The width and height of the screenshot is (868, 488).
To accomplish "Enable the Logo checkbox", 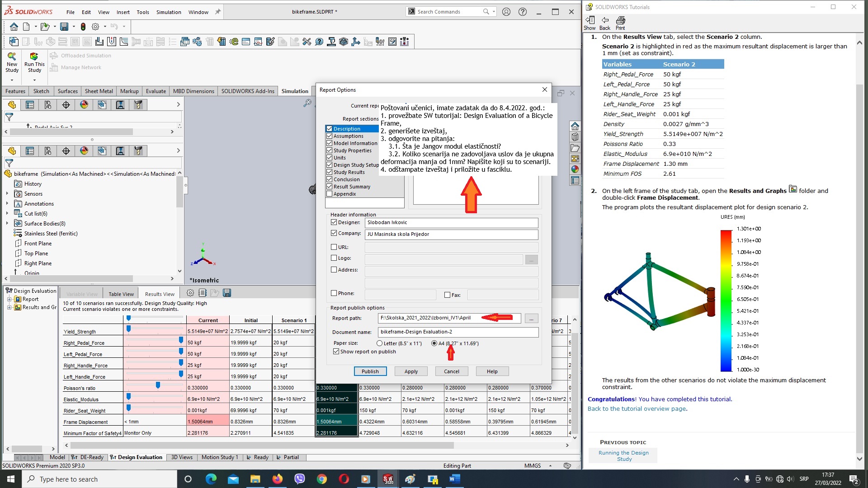I will pos(334,258).
